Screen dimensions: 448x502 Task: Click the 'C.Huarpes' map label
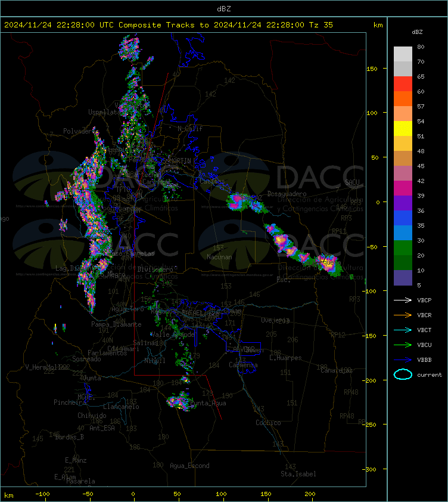[285, 358]
